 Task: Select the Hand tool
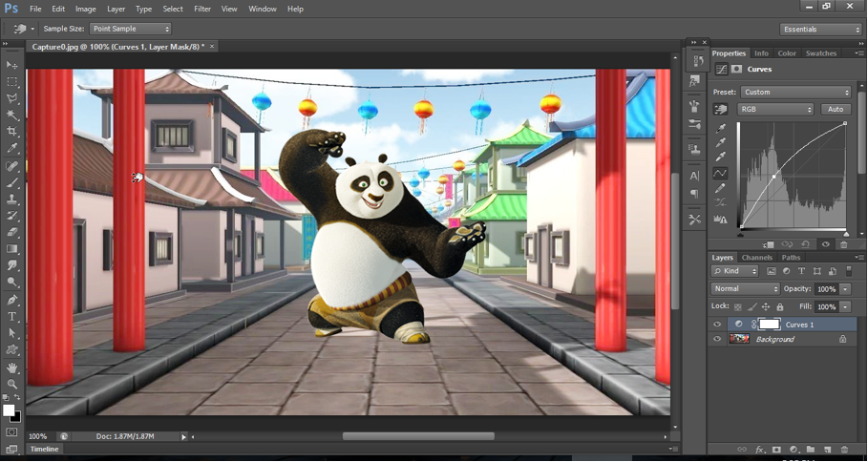(12, 367)
